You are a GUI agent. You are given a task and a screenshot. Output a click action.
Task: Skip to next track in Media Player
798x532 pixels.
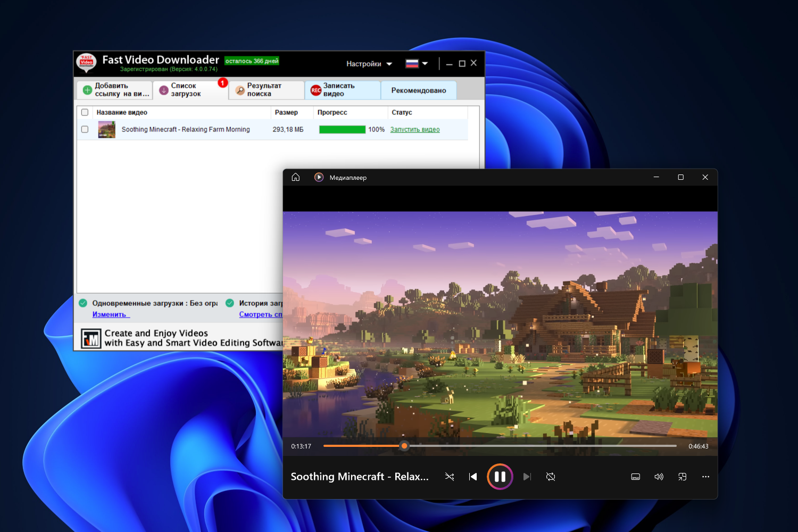pyautogui.click(x=527, y=477)
